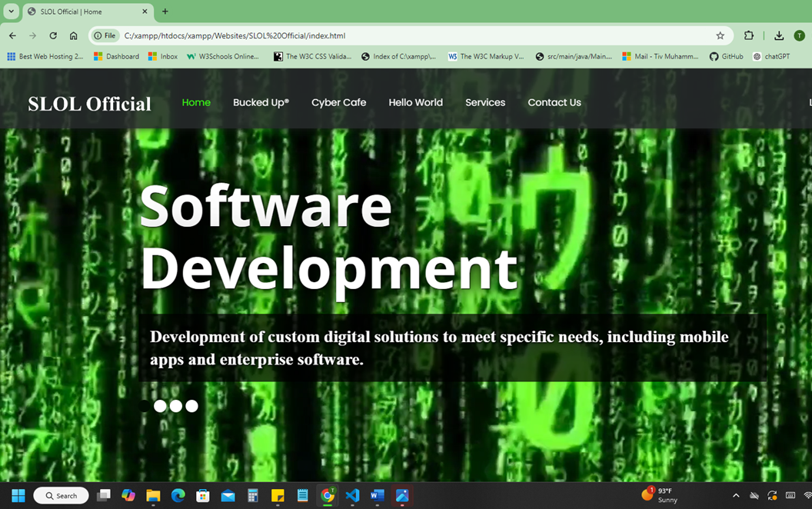The height and width of the screenshot is (509, 812).
Task: Open a new browser tab
Action: coord(165,12)
